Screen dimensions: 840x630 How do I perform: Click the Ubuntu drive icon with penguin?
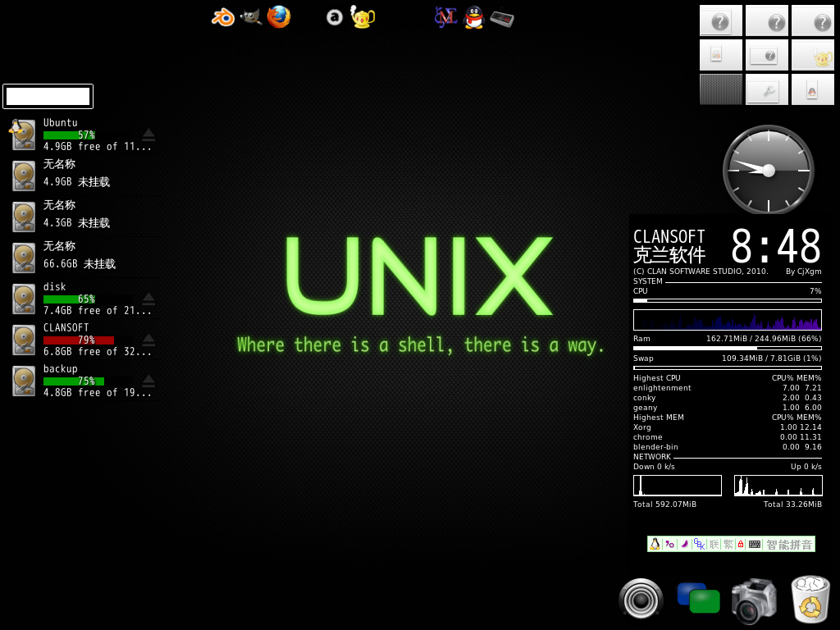tap(22, 134)
